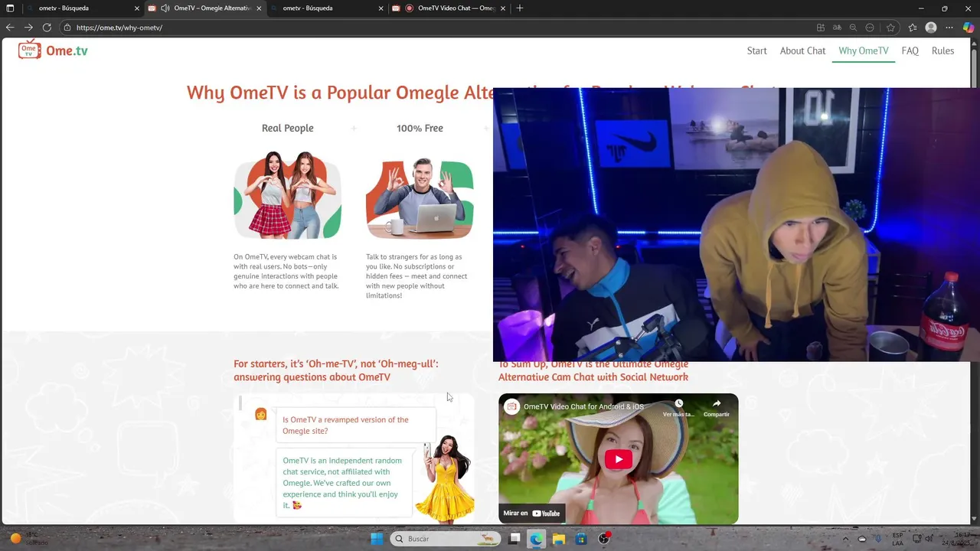980x551 pixels.
Task: Open the favorites list icon
Action: coord(913,28)
